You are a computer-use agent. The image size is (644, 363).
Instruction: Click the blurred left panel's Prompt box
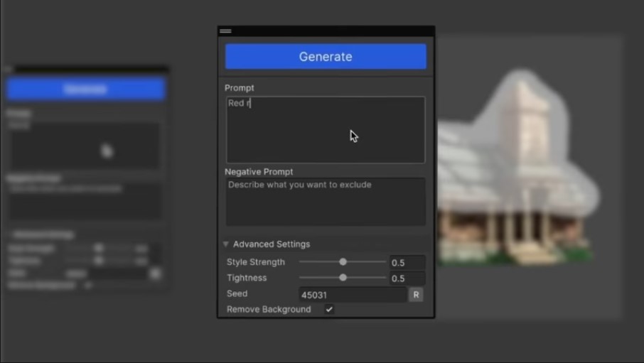click(85, 146)
